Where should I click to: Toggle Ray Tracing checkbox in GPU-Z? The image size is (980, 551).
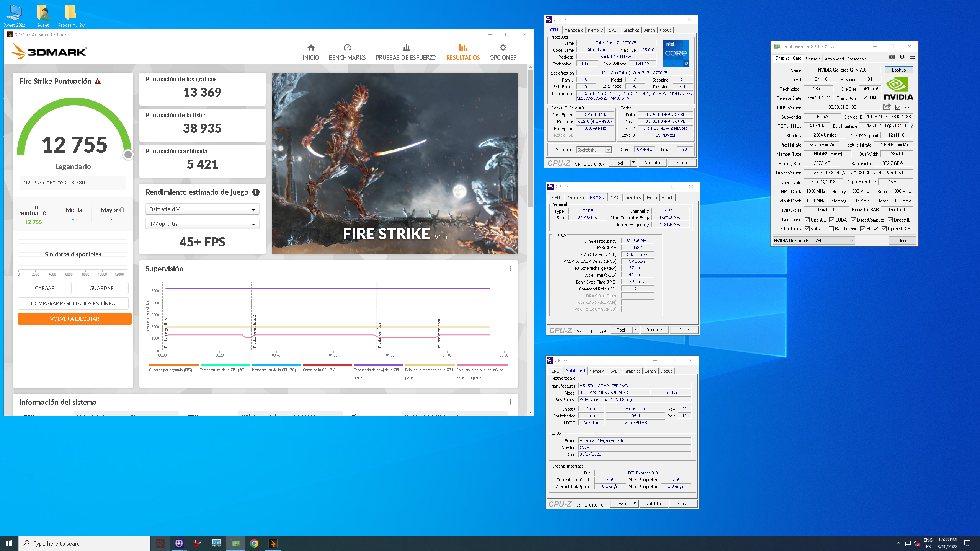(x=831, y=229)
